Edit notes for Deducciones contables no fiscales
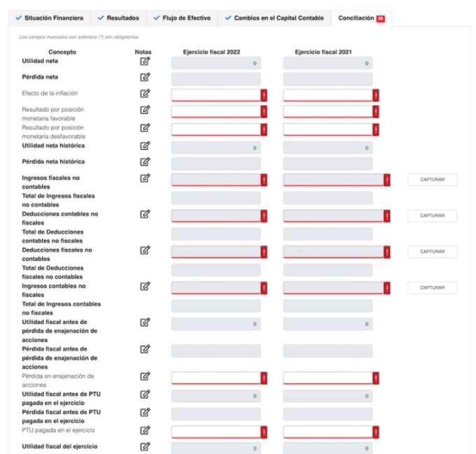This screenshot has width=476, height=454. pos(145,214)
